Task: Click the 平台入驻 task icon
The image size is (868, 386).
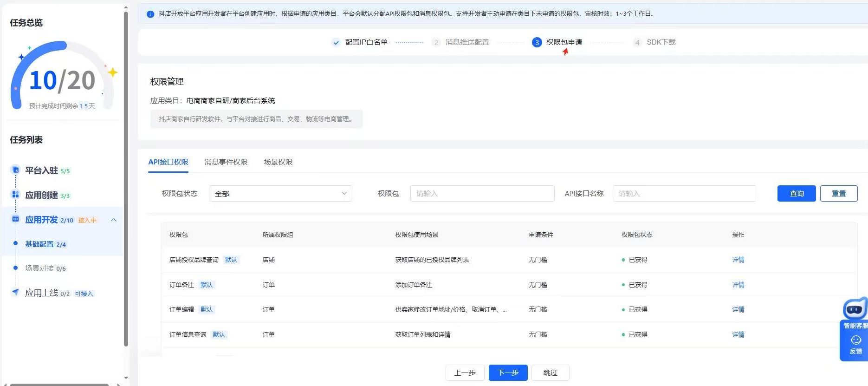Action: [x=15, y=170]
